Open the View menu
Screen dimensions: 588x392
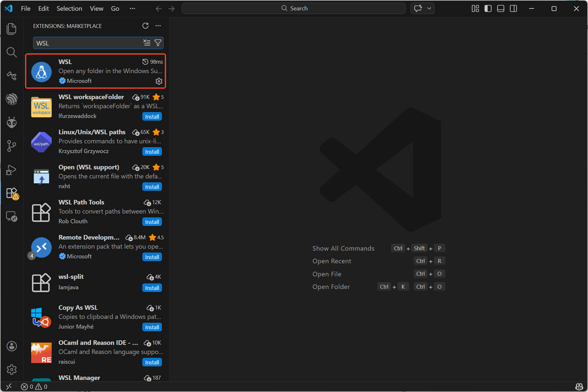(x=97, y=8)
